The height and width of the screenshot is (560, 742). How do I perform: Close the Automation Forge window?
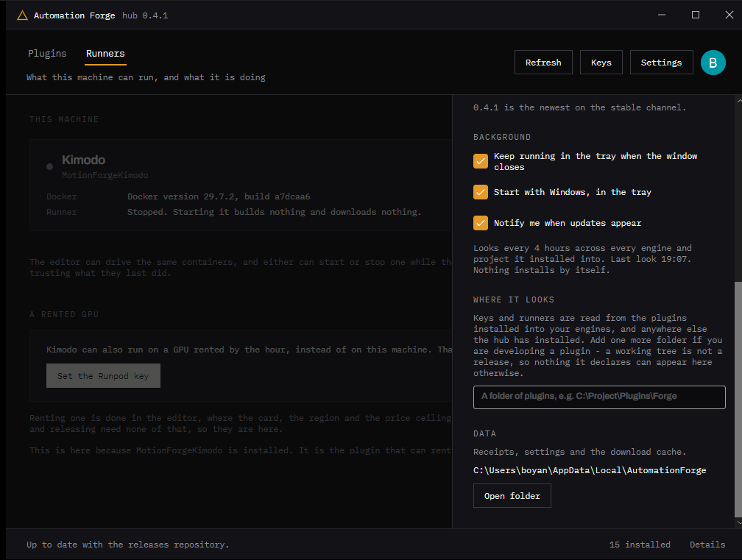729,15
